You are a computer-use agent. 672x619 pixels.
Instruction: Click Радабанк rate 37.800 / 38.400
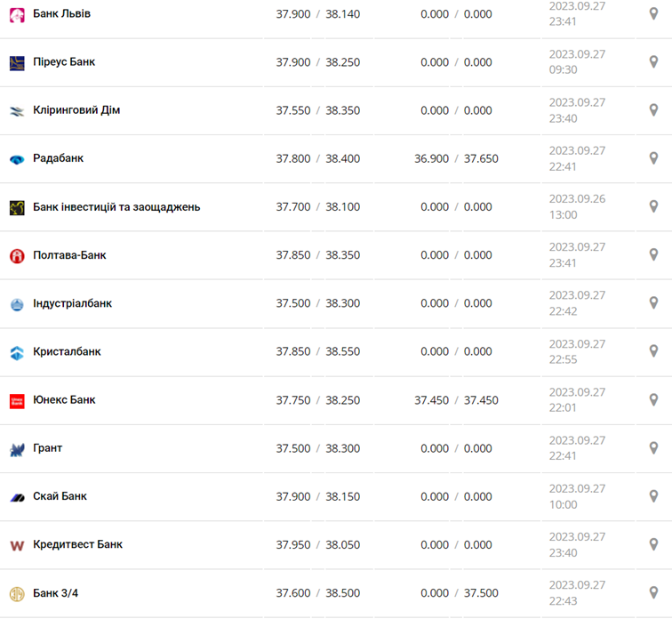click(x=317, y=159)
